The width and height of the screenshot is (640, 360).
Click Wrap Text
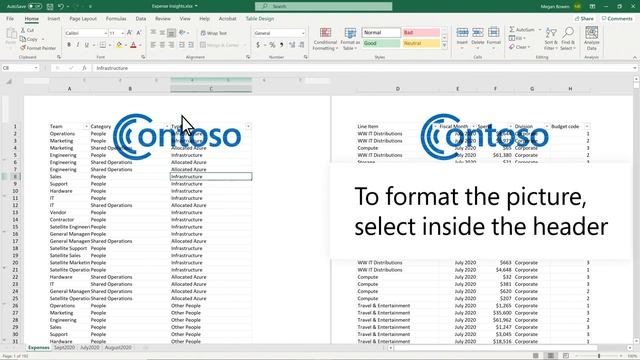tap(213, 33)
